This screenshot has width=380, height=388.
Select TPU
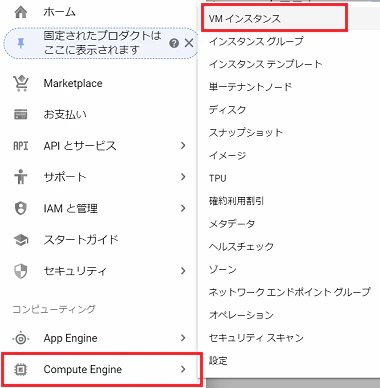click(x=218, y=178)
